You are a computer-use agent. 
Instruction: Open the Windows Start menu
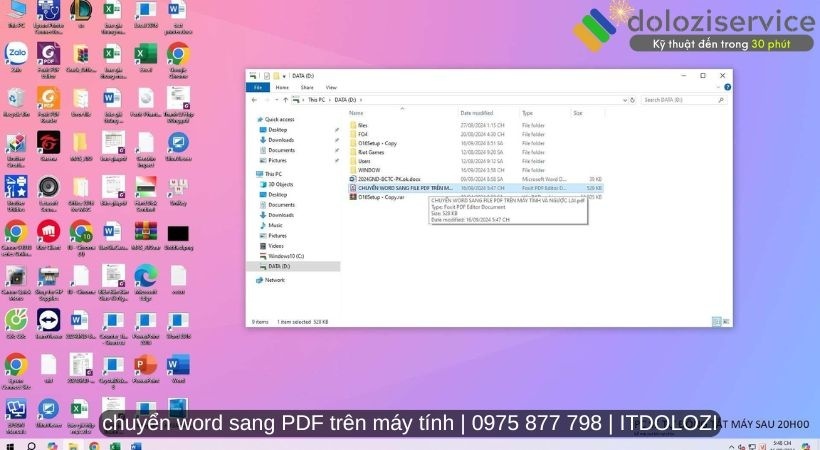9,446
